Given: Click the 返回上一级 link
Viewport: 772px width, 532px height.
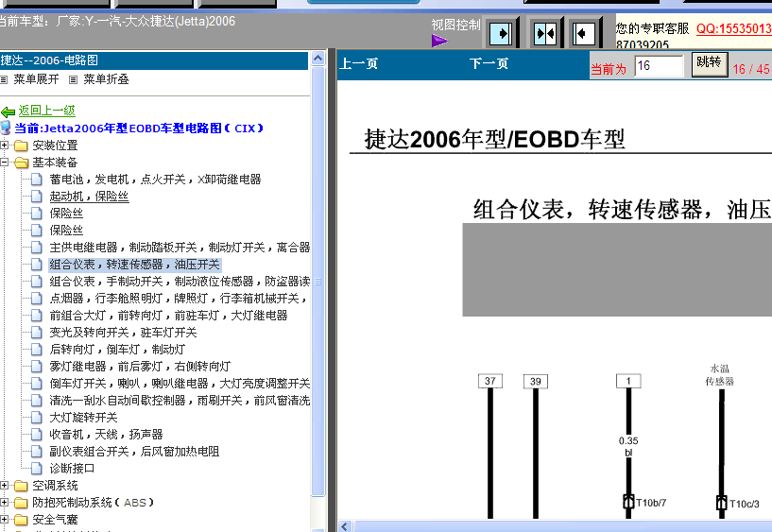Looking at the screenshot, I should pyautogui.click(x=46, y=111).
